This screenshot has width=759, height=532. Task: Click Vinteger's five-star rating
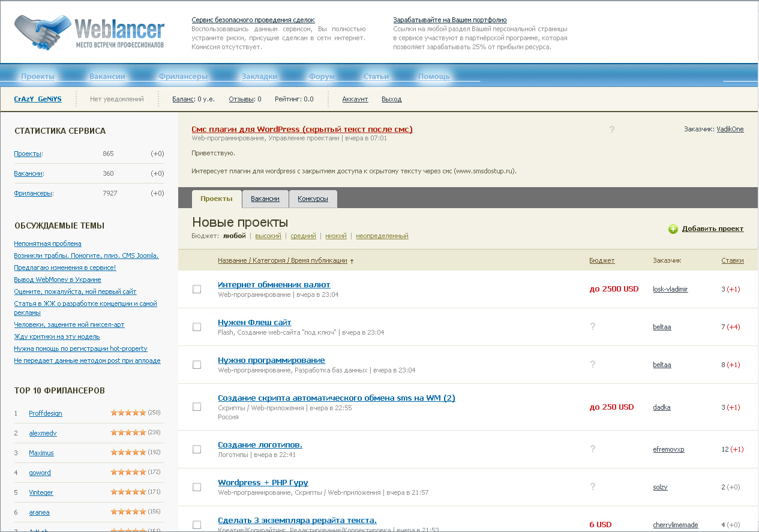128,492
